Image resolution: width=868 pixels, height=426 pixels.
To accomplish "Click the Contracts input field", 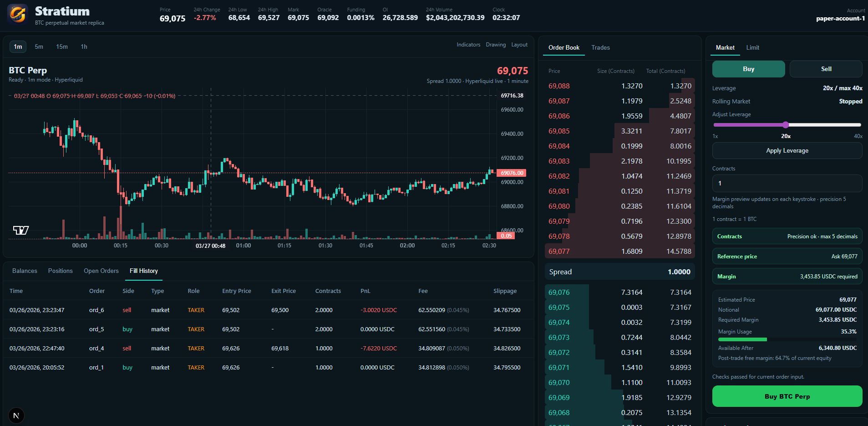I will coord(787,183).
